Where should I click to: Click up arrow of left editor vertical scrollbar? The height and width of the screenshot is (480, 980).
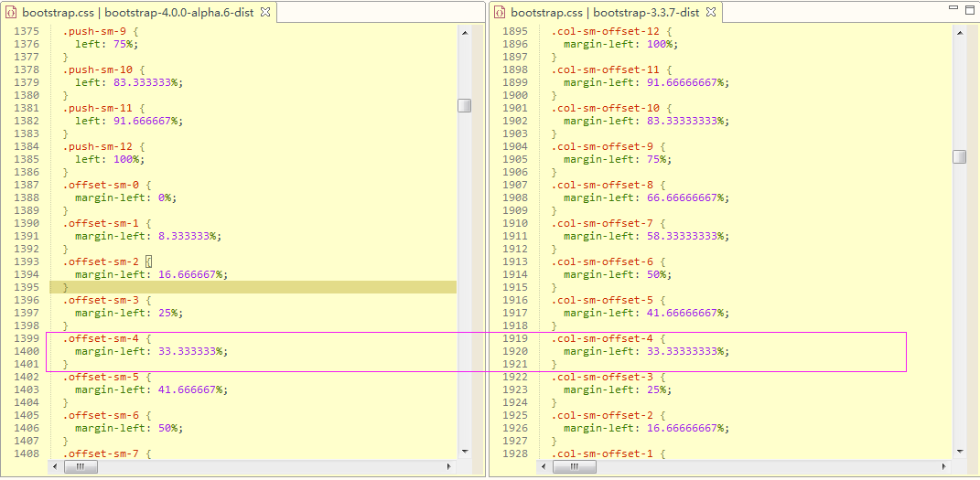click(464, 31)
